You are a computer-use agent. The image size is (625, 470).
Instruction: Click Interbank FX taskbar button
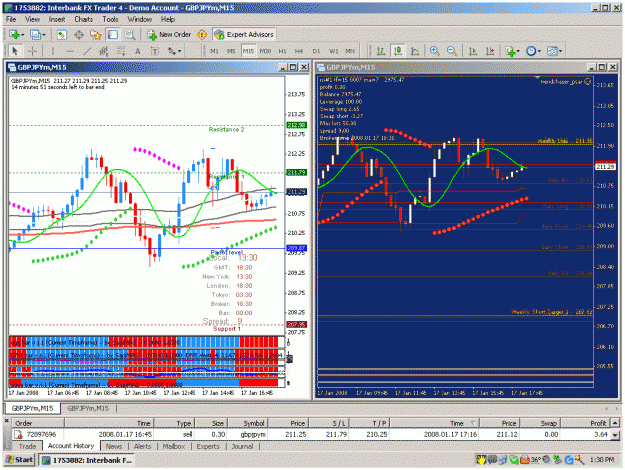click(x=87, y=460)
